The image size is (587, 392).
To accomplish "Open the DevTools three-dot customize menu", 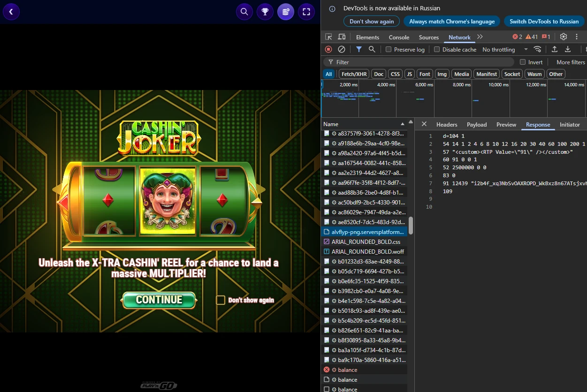I will click(x=577, y=37).
